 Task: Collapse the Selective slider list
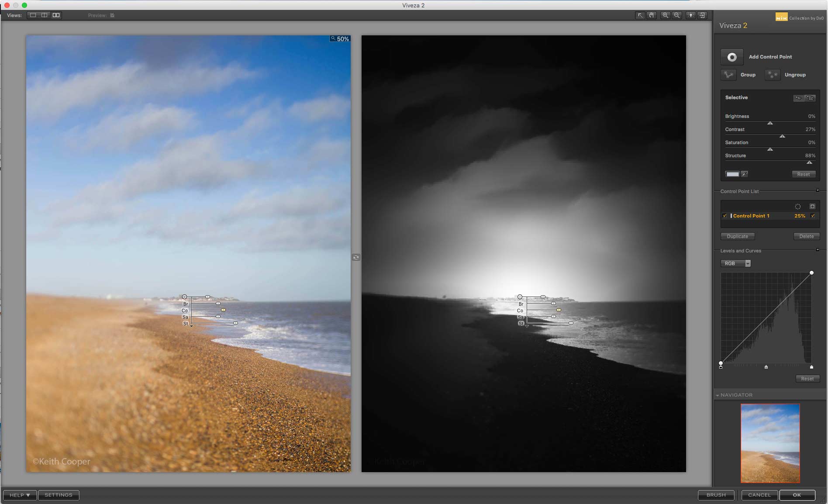pyautogui.click(x=798, y=98)
